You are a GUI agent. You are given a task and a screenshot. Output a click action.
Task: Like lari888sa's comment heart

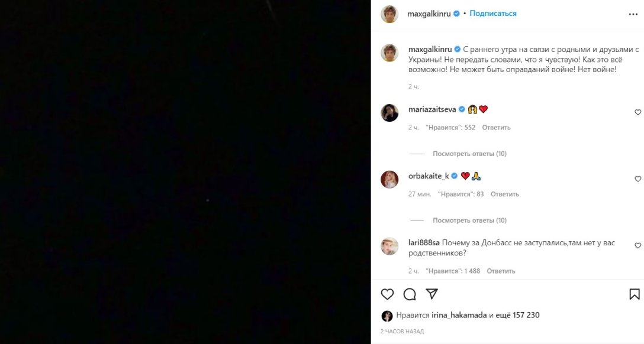click(x=638, y=245)
